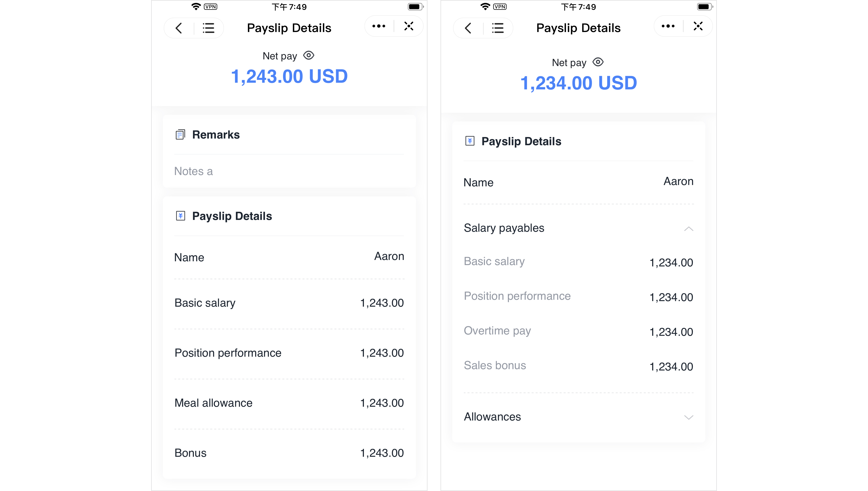Open three-dots more menu on left phone
This screenshot has width=868, height=491.
(x=379, y=26)
